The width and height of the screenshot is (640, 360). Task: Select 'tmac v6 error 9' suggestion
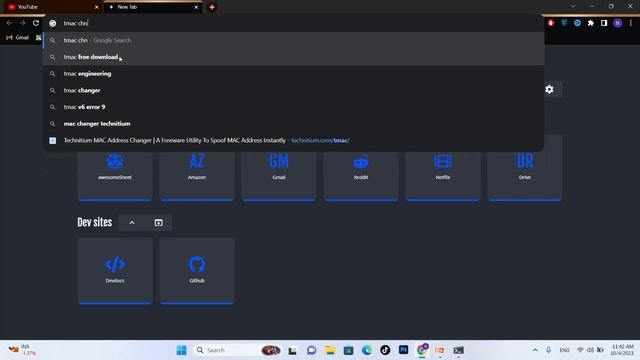293,107
